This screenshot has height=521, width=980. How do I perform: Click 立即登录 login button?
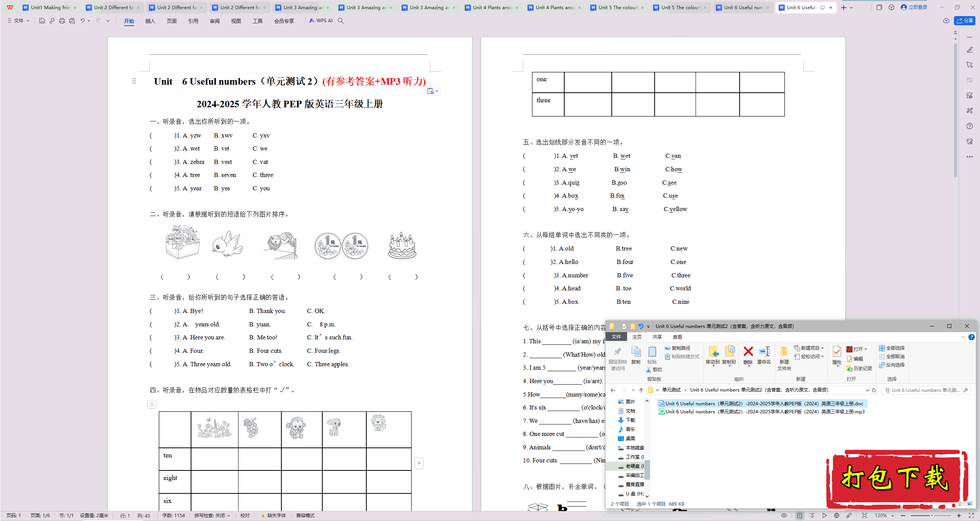[x=914, y=7]
